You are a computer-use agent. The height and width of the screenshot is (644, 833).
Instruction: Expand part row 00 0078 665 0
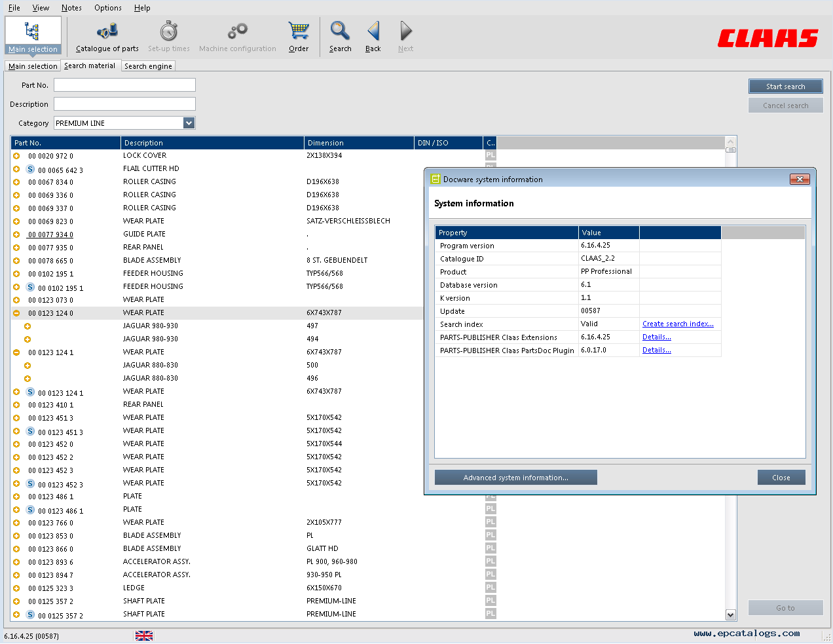(16, 261)
